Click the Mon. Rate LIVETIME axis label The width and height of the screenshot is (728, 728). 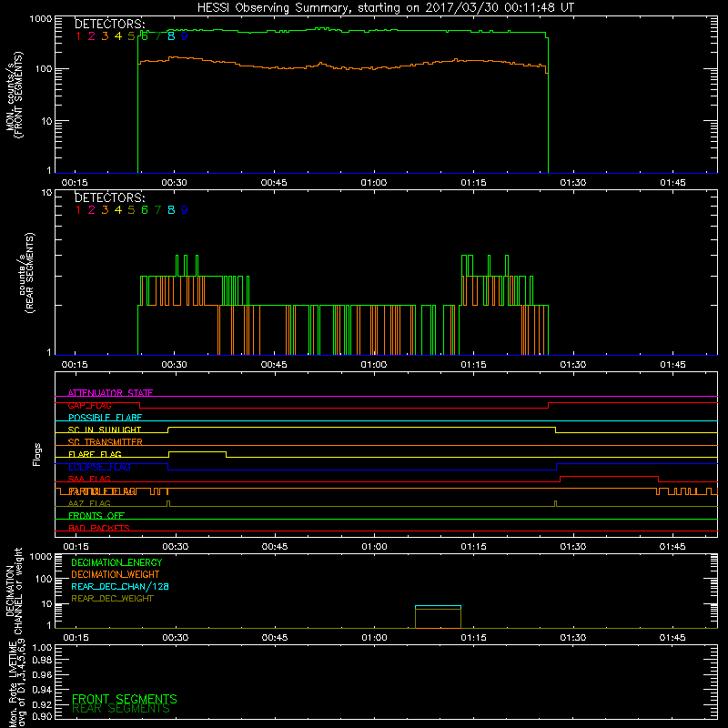coord(16,683)
